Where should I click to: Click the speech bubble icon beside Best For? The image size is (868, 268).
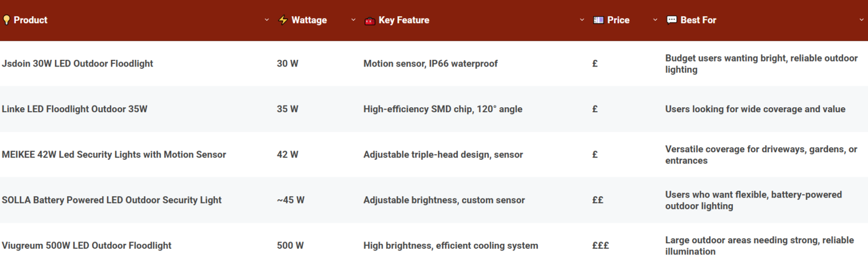671,20
